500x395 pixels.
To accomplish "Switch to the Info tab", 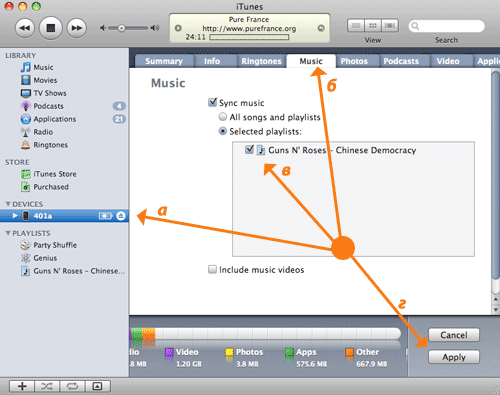I will [212, 61].
